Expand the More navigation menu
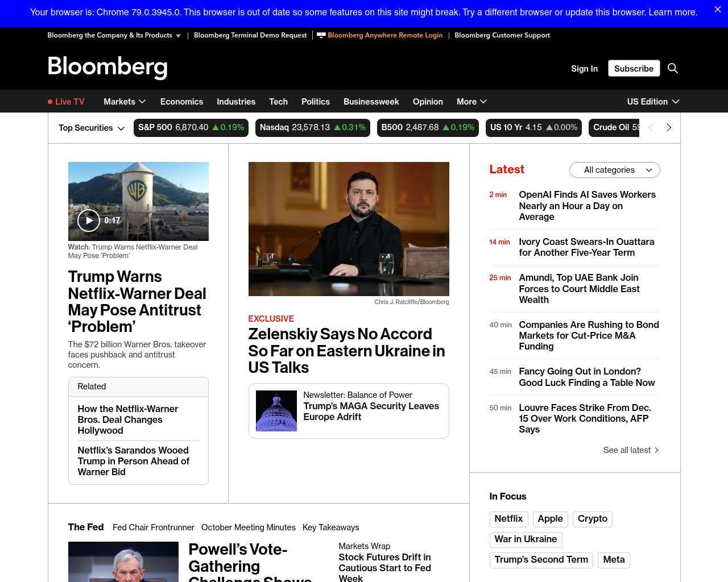The image size is (728, 582). 471,102
